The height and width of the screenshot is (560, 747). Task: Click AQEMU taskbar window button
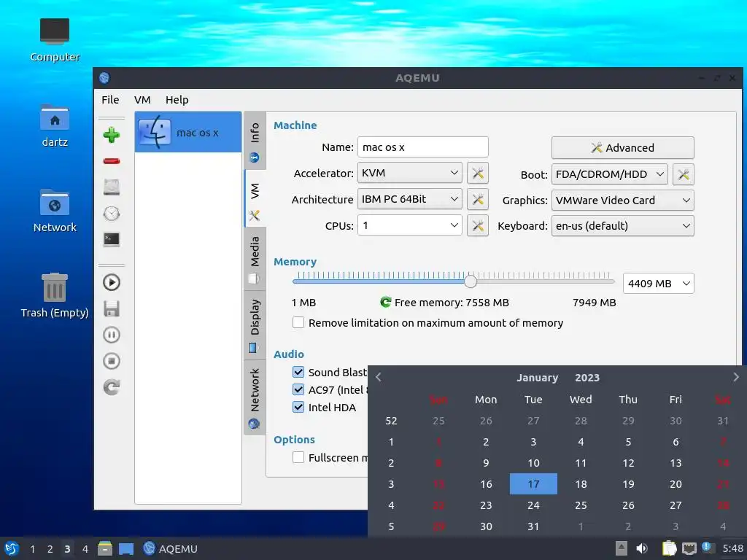[170, 548]
